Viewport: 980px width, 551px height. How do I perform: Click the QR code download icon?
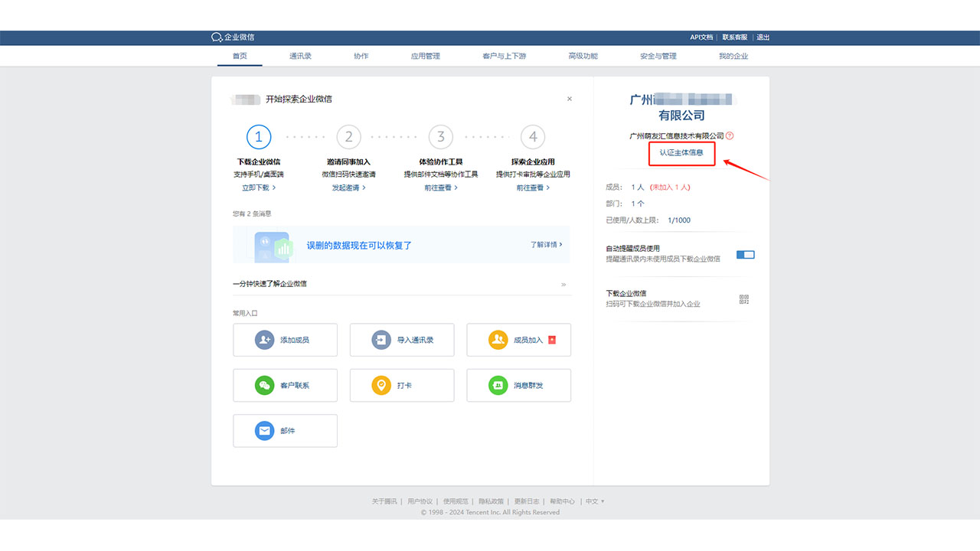(x=744, y=299)
